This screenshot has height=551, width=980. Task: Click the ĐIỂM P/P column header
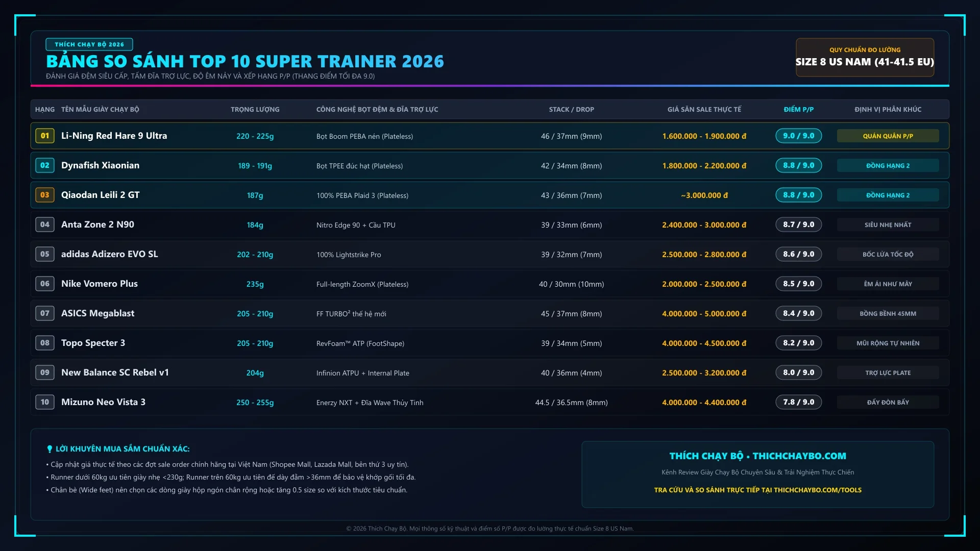point(799,109)
